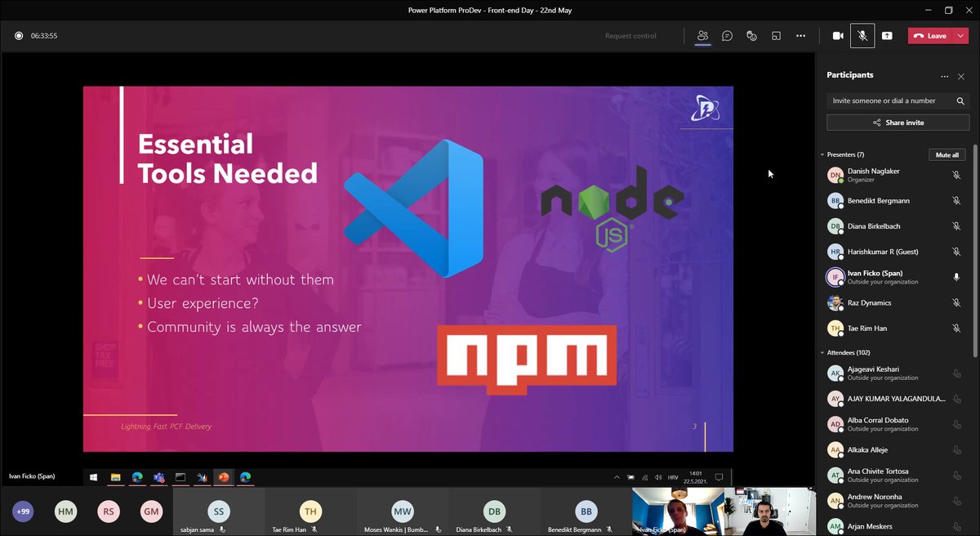Mute all participants

[x=947, y=154]
